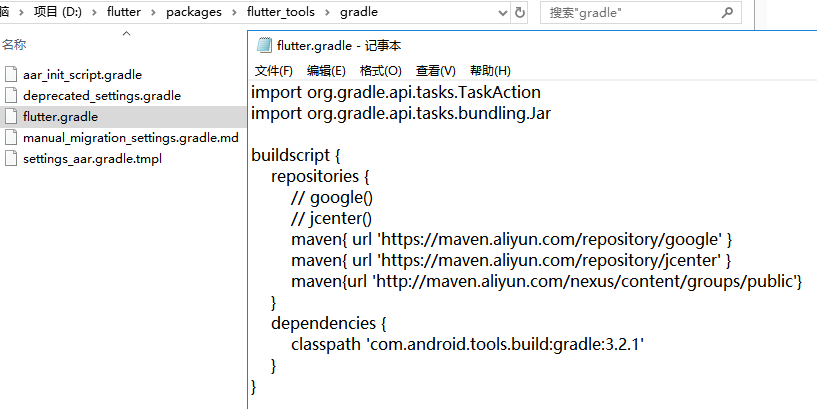817x409 pixels.
Task: Open the 帮助(H) menu in Notepad
Action: pos(490,71)
